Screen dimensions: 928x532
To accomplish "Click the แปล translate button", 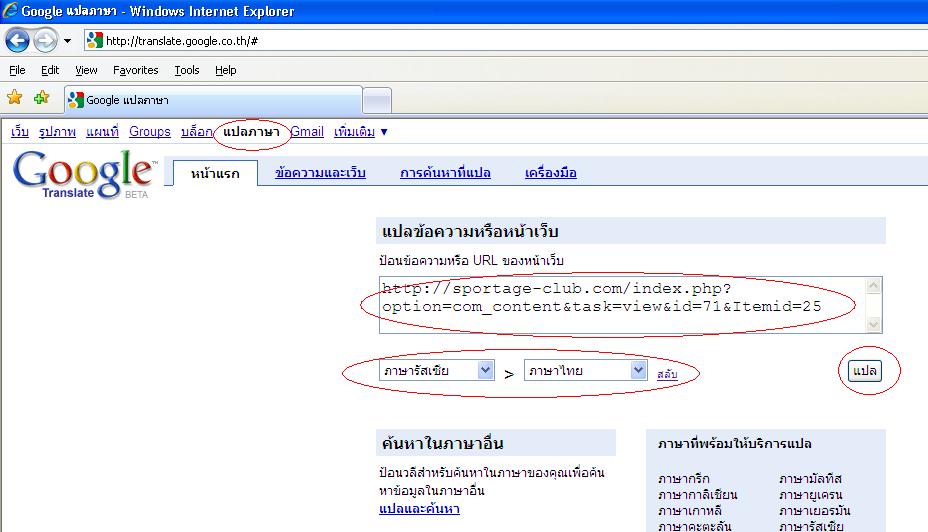I will [865, 371].
